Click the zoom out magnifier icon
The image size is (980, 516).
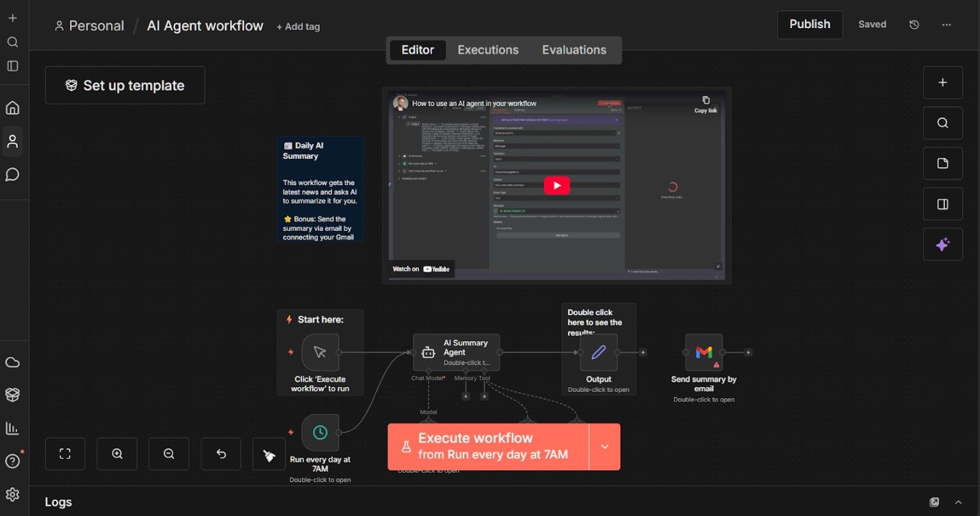pos(168,454)
